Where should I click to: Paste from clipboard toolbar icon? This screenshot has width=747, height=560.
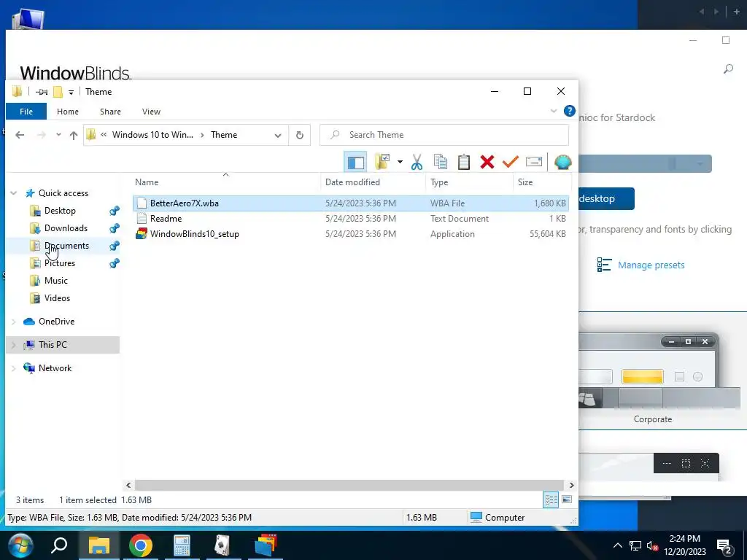coord(463,163)
